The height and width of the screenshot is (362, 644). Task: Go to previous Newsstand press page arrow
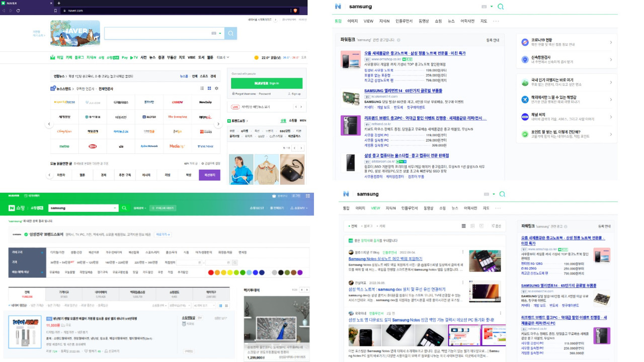(49, 124)
